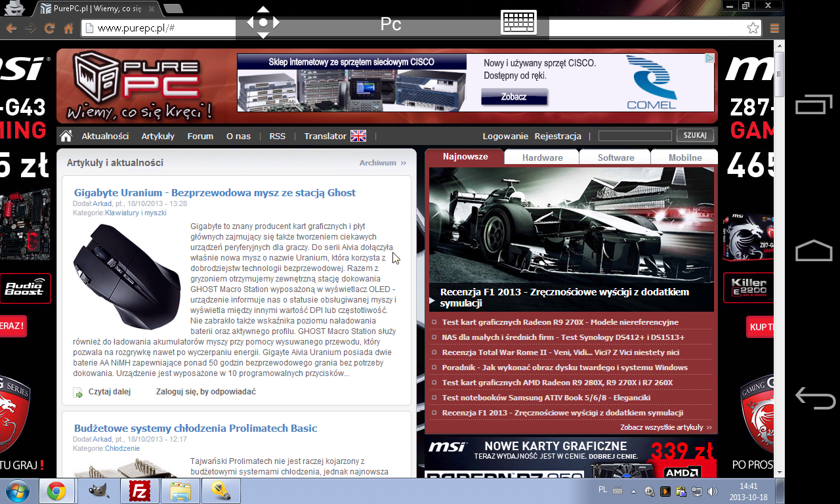Open the Chrome menu hamburger icon
Screen dimensions: 840x504
click(774, 28)
